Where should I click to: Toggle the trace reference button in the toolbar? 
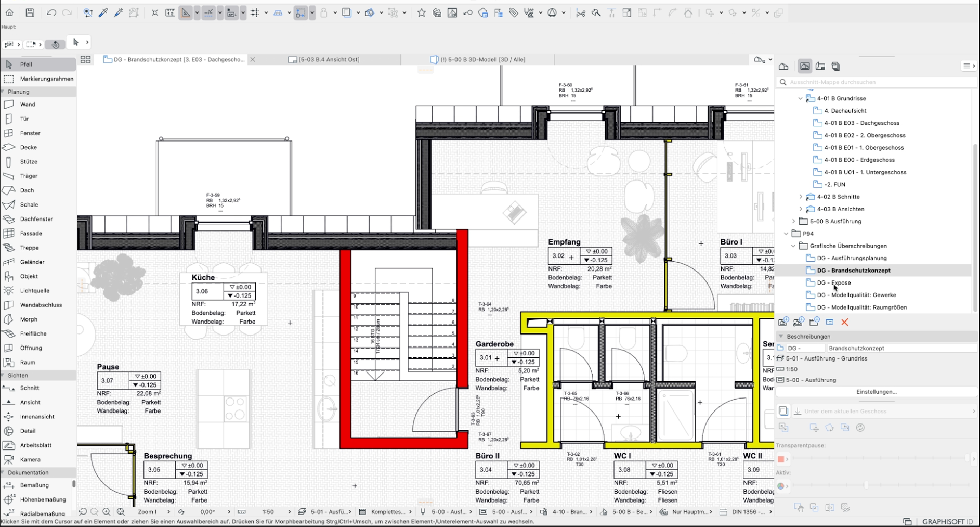pyautogui.click(x=347, y=12)
